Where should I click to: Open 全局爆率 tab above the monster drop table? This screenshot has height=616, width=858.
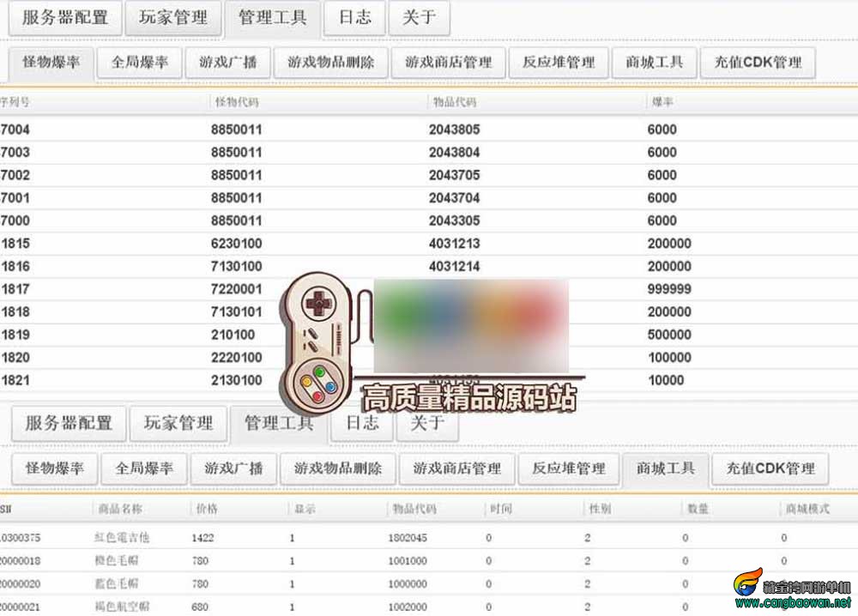point(140,63)
